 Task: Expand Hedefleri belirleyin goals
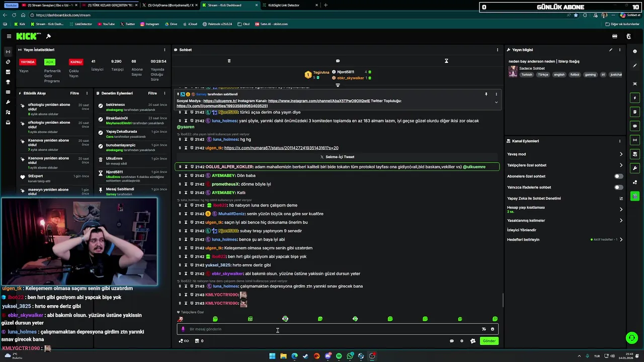point(621,239)
